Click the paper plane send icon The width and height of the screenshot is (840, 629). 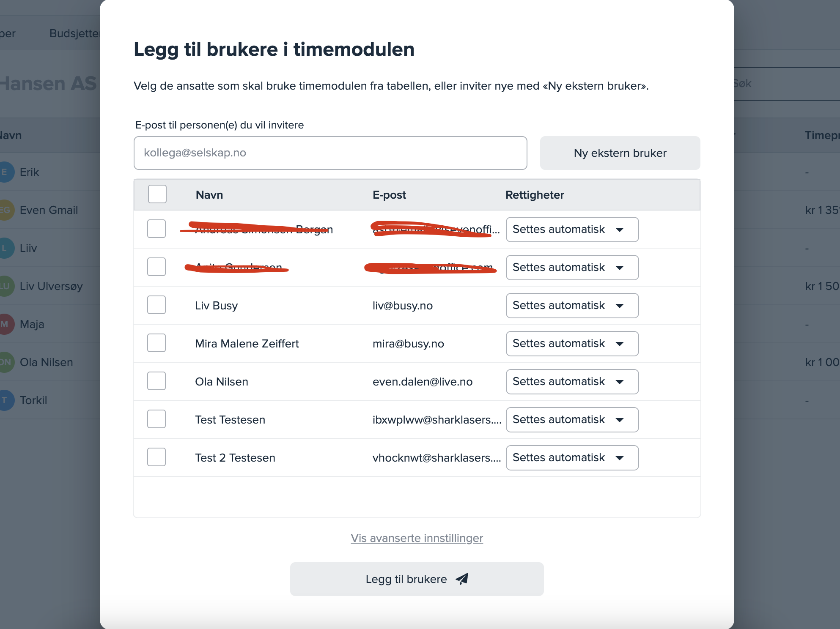(x=462, y=579)
